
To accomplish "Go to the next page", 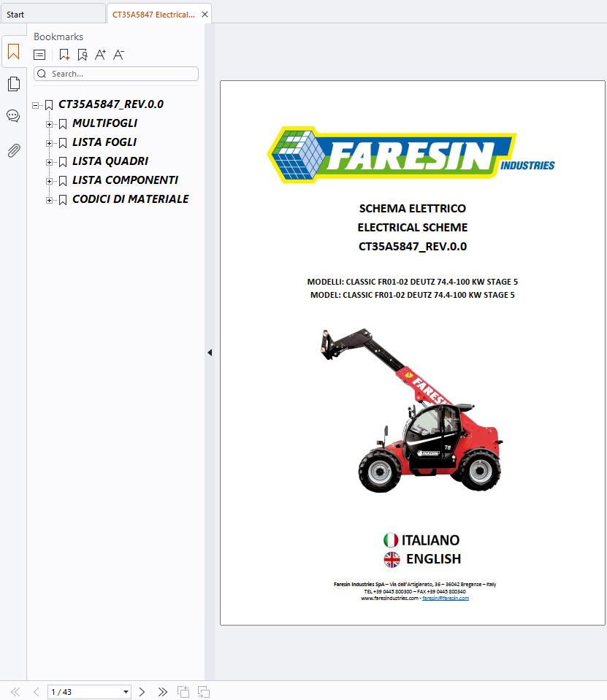I will point(142,691).
